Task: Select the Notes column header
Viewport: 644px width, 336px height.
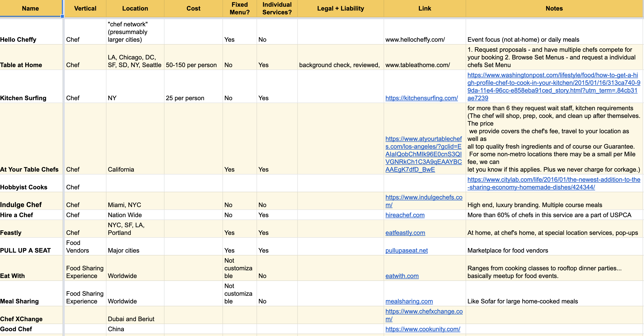Action: click(x=554, y=8)
